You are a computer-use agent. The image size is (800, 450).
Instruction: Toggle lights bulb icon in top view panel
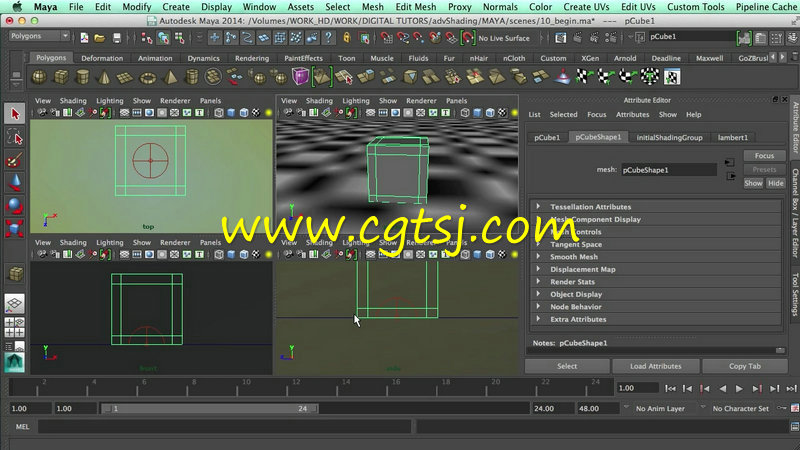tap(269, 113)
